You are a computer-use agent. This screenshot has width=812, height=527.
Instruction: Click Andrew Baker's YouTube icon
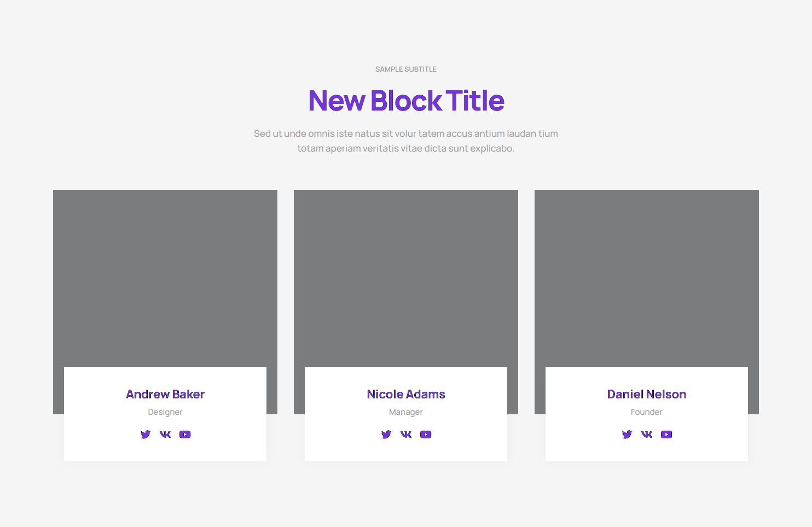click(x=185, y=435)
